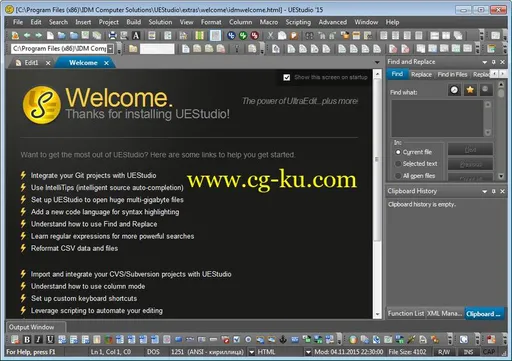Viewport: 512px width, 361px height.
Task: Open the Scripting menu
Action: point(298,22)
